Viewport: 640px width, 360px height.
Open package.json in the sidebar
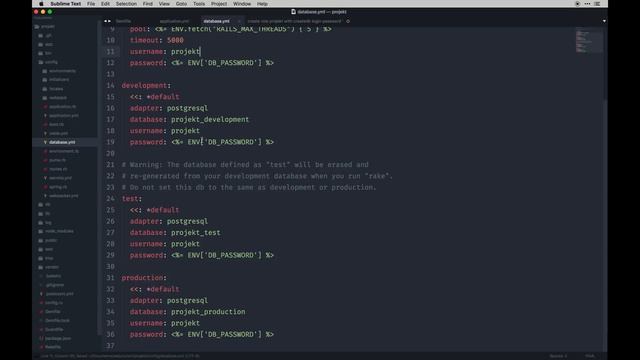tap(55, 338)
